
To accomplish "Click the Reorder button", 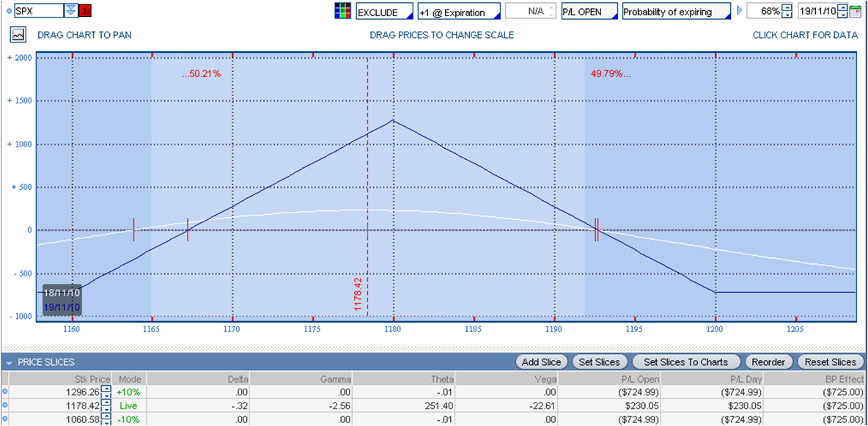I will coord(768,362).
